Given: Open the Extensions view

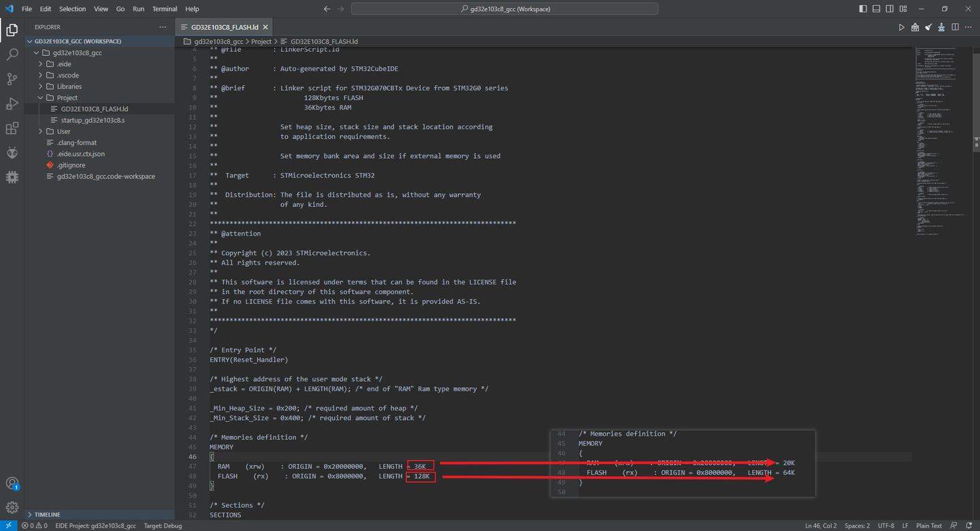Looking at the screenshot, I should pos(12,128).
